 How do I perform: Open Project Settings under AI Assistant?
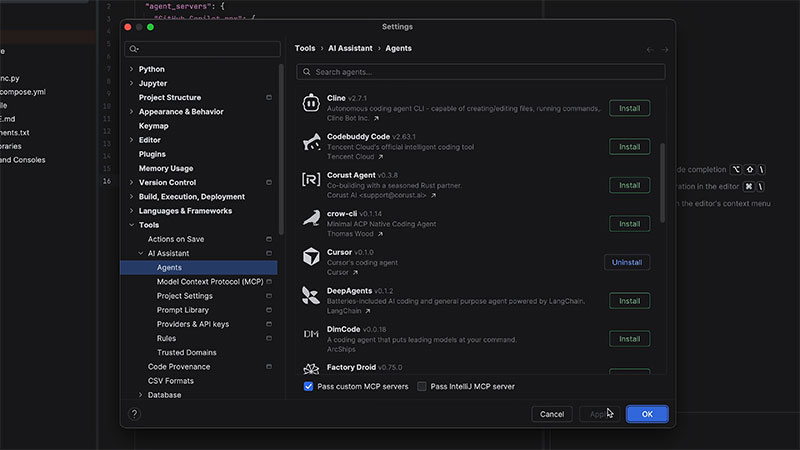point(185,296)
